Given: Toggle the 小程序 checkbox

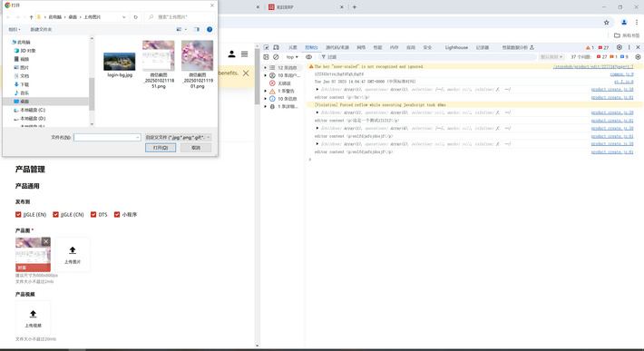Looking at the screenshot, I should [x=117, y=215].
